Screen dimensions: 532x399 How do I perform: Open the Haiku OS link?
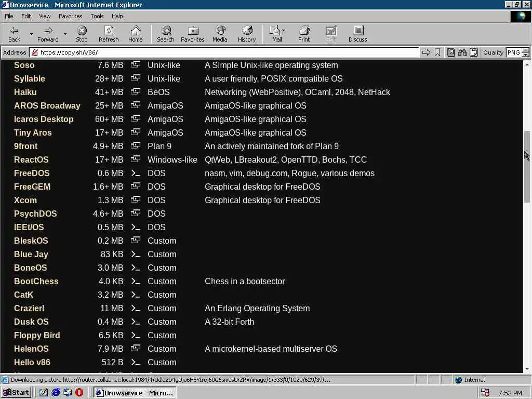coord(25,92)
